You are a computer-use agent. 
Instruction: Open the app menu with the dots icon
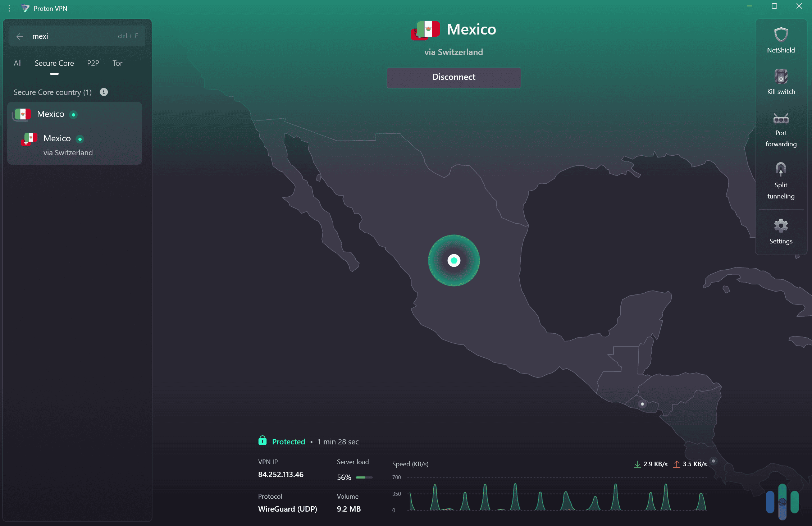tap(9, 8)
